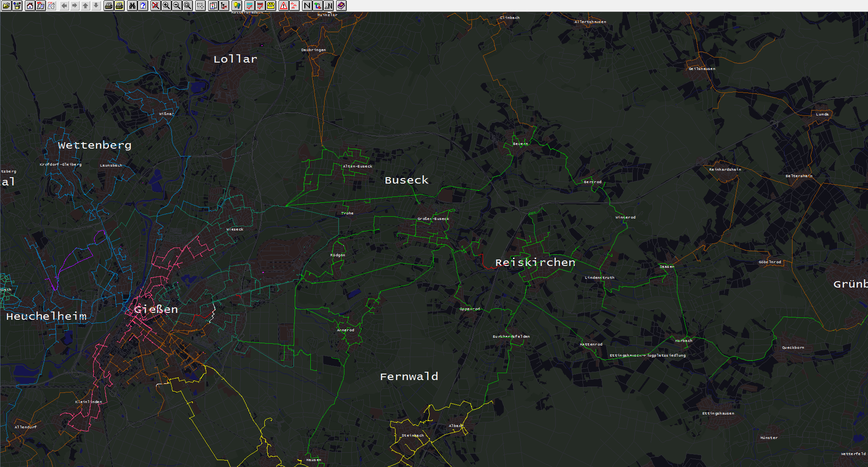This screenshot has height=467, width=868.
Task: Click the Beltershain village label
Action: (799, 176)
